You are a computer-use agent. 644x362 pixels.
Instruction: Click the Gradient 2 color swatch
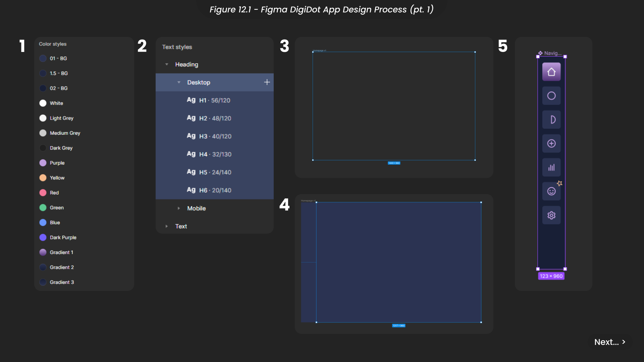click(x=43, y=267)
